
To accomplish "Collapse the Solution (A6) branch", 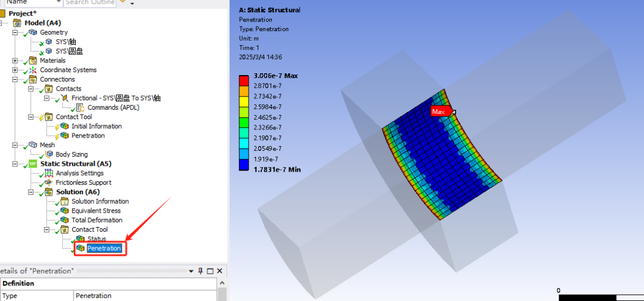I will (31, 192).
